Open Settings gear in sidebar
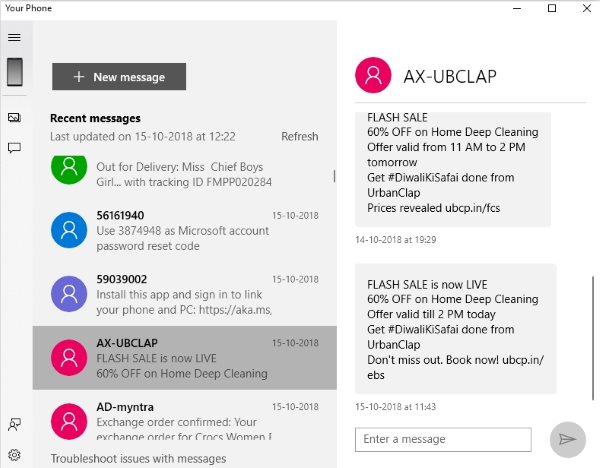 click(15, 455)
